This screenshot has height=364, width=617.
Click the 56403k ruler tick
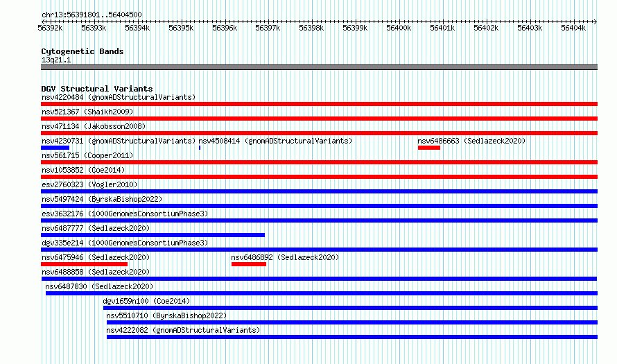[530, 28]
